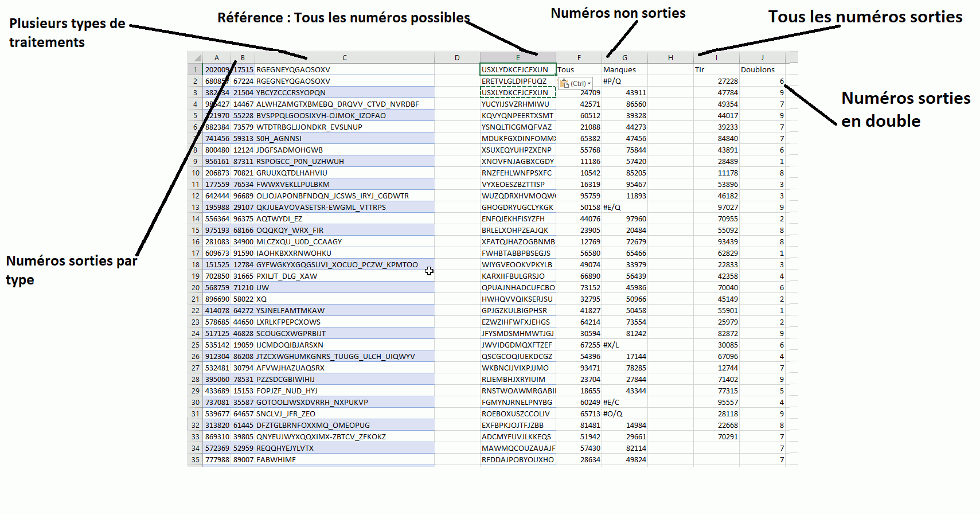This screenshot has width=980, height=515.
Task: Click cell containing RFDDAJPOBYOUXHO
Action: 518,459
